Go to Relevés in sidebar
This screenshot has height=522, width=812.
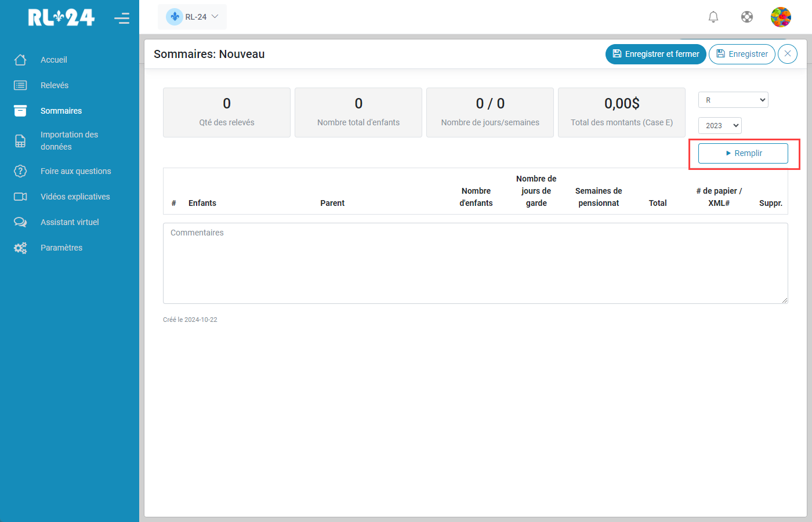tap(55, 85)
